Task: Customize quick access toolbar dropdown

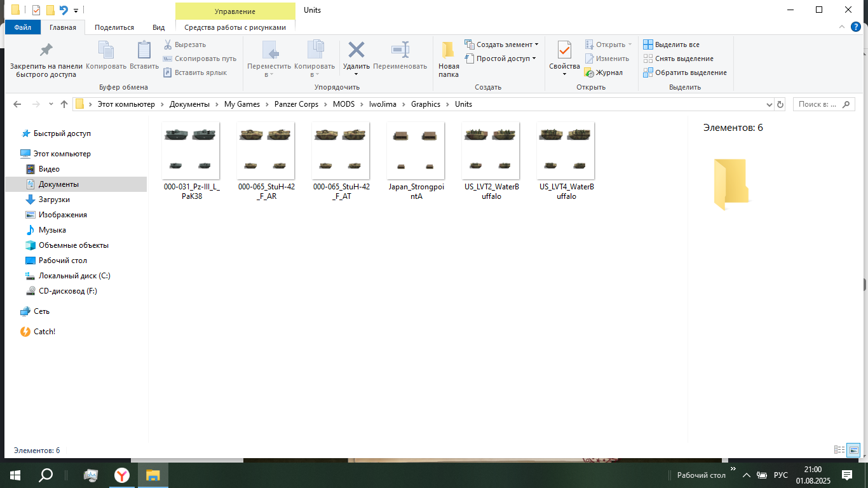Action: pos(76,10)
